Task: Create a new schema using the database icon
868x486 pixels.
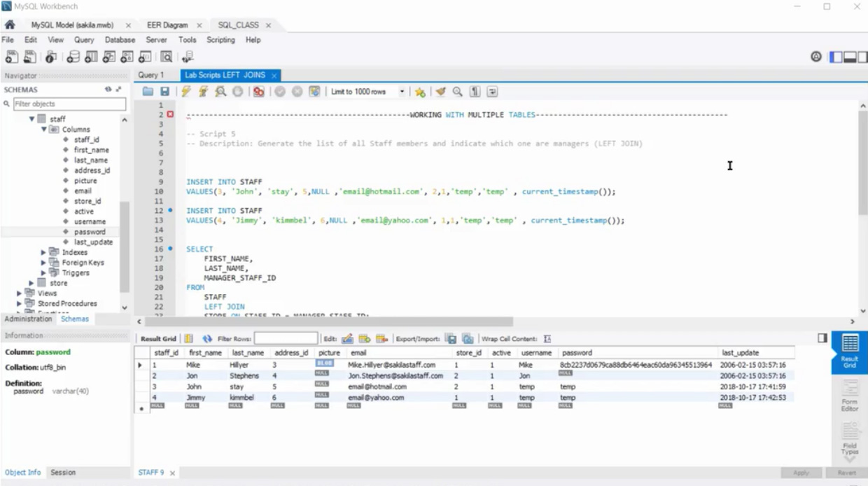Action: pyautogui.click(x=73, y=57)
